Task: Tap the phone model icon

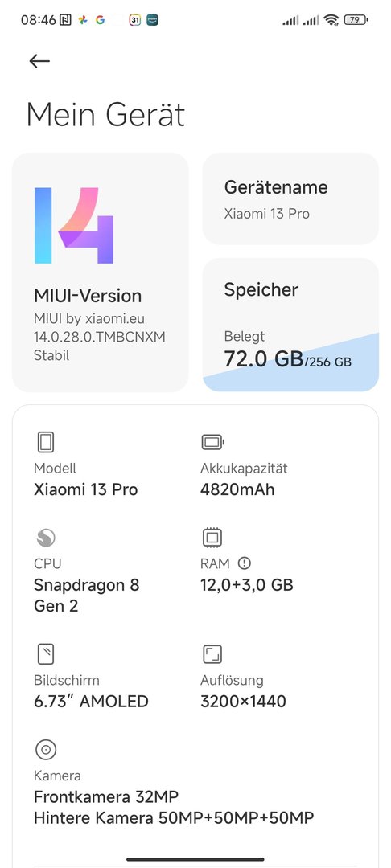Action: click(x=46, y=442)
